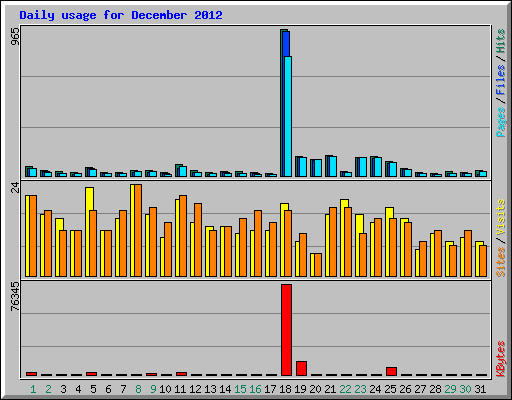This screenshot has height=400, width=512.
Task: Click the day 28 axis label
Action: [435, 389]
